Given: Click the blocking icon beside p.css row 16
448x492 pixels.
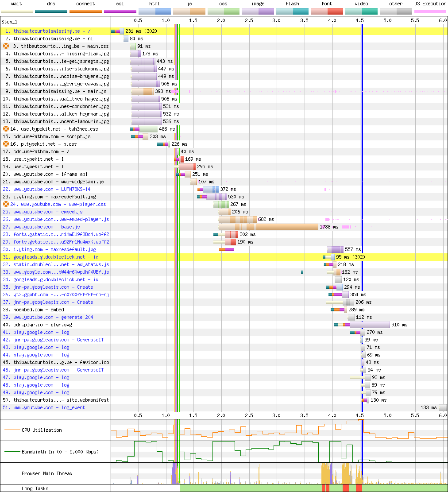Looking at the screenshot, I should point(6,144).
